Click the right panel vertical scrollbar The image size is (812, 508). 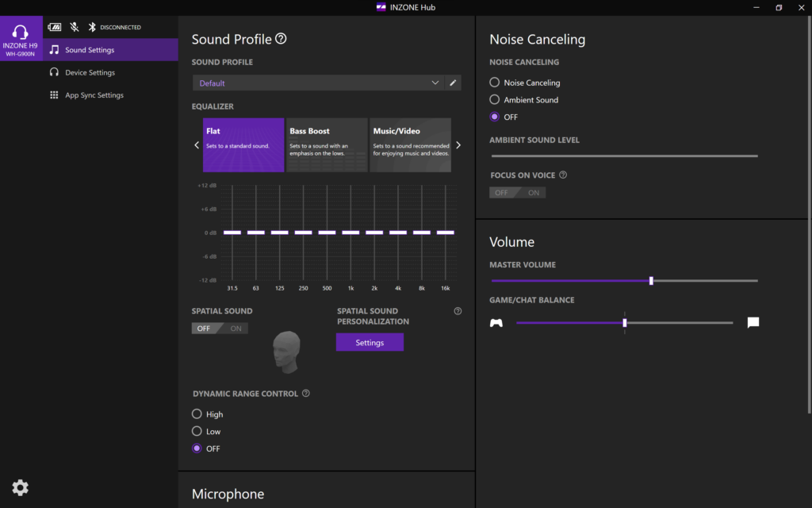[810, 215]
